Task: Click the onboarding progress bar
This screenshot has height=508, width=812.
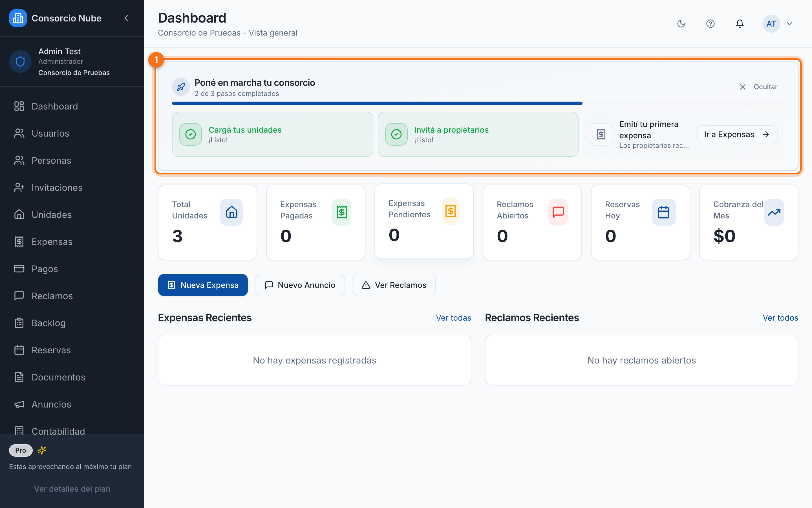Action: 478,104
